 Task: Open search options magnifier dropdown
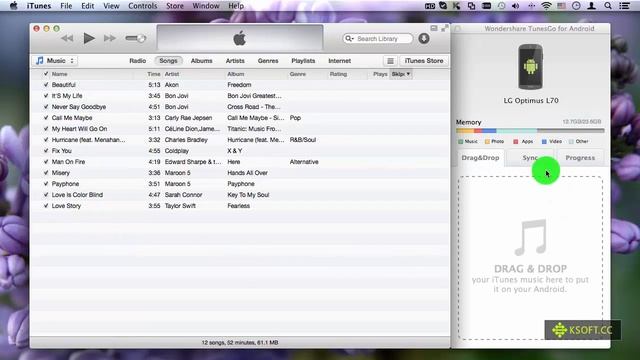point(349,38)
